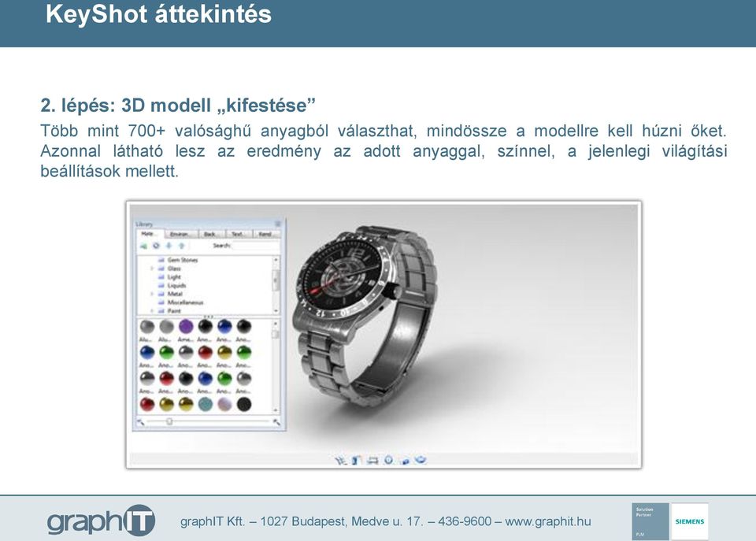Switch to the Environments library tab

[180, 235]
